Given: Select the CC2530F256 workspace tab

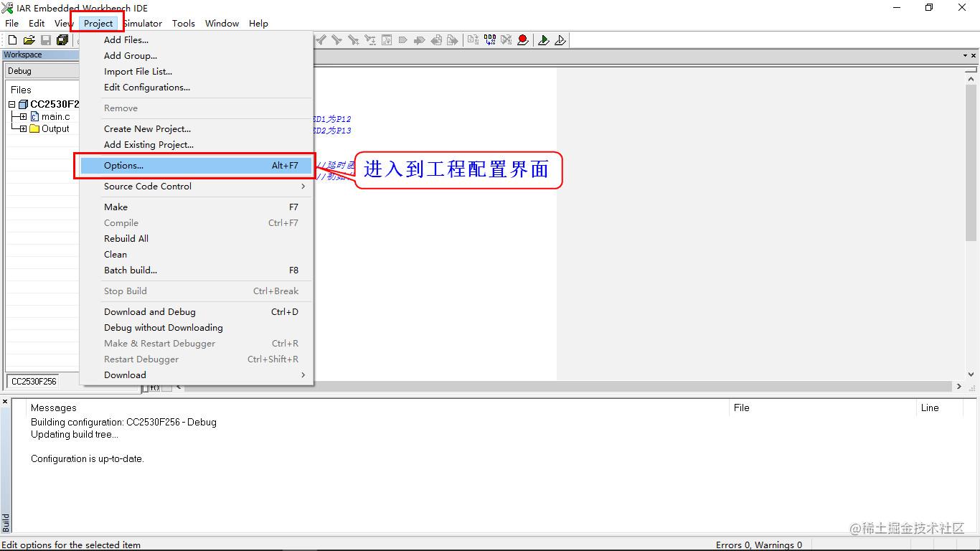Looking at the screenshot, I should 34,381.
